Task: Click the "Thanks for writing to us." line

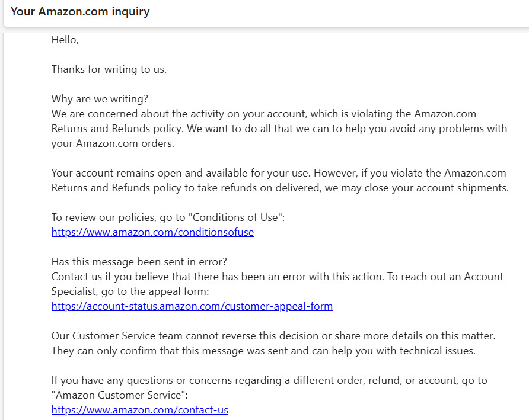Action: point(109,69)
